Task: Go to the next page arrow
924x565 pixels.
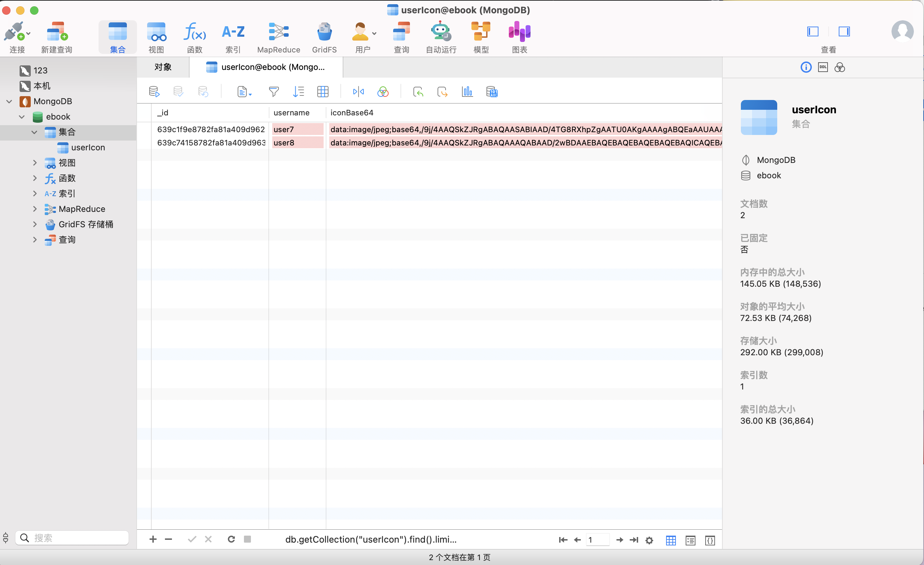Action: (620, 540)
